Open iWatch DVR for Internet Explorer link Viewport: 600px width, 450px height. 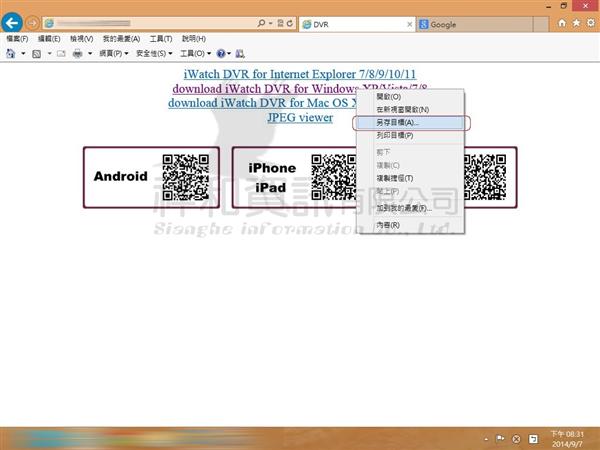(x=300, y=74)
